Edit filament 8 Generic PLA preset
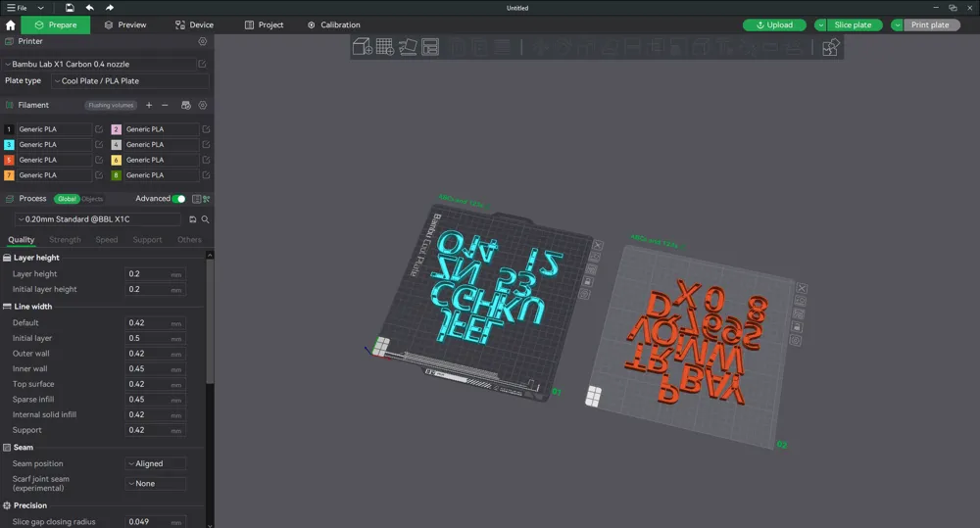Image resolution: width=980 pixels, height=528 pixels. pos(206,175)
